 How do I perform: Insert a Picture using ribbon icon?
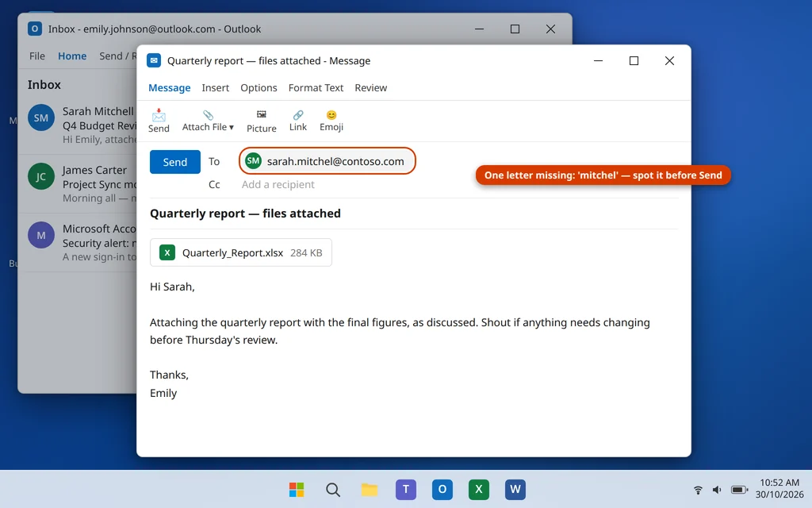[262, 114]
